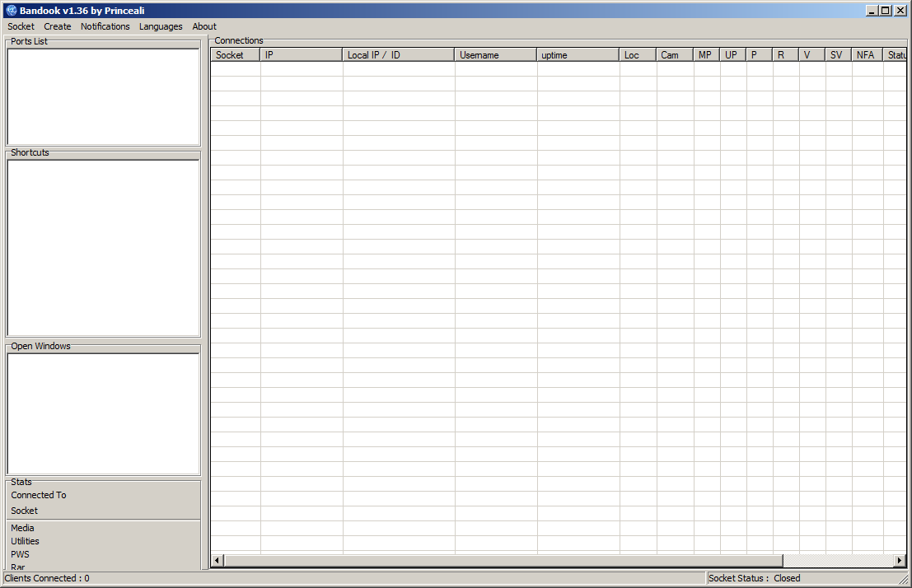Click the right arrow of horizontal scrollbar
The width and height of the screenshot is (912, 588).
point(900,561)
